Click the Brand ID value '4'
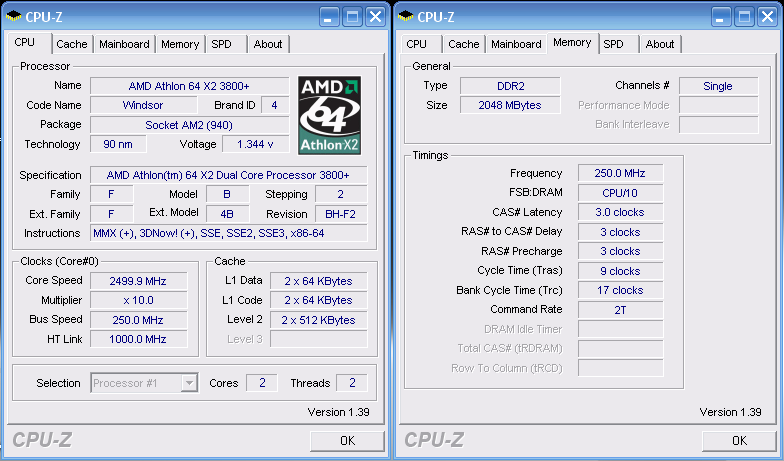The height and width of the screenshot is (461, 784). (x=275, y=105)
